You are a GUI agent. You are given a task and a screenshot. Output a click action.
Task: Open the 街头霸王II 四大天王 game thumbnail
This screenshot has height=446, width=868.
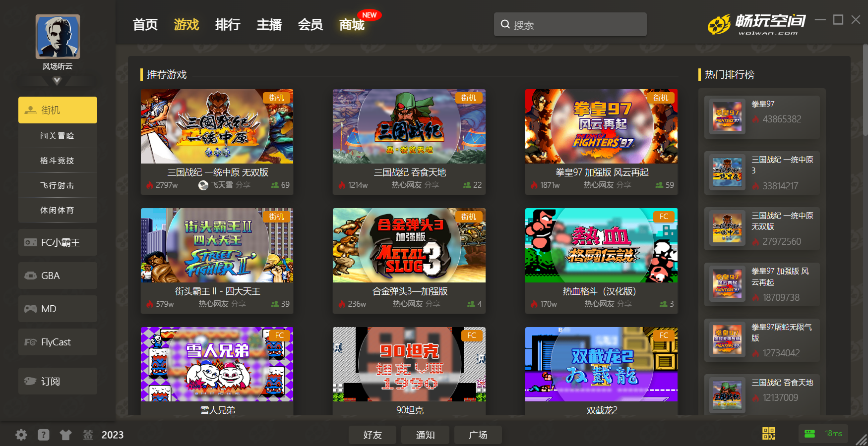[x=217, y=245]
